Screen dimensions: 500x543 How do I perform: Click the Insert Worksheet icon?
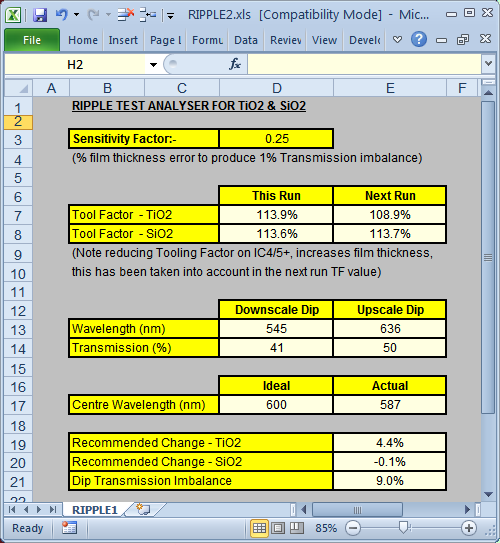(x=143, y=509)
